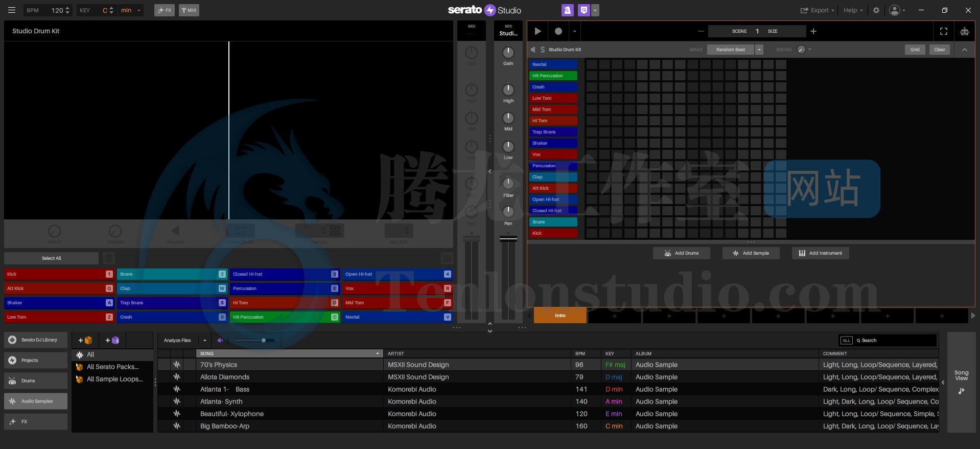The image size is (980, 449).
Task: Increase scene size with plus button
Action: pos(813,31)
